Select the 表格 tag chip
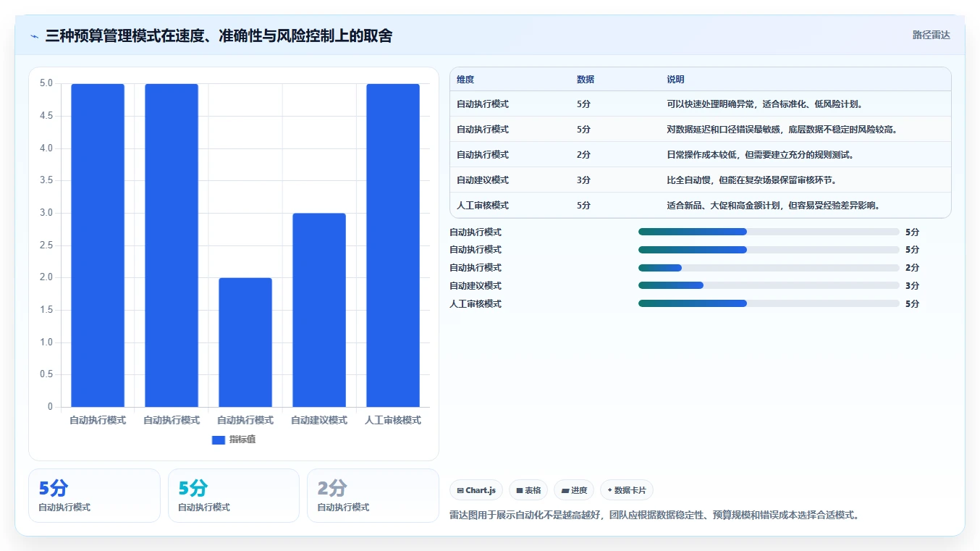This screenshot has height=551, width=980. click(x=528, y=490)
